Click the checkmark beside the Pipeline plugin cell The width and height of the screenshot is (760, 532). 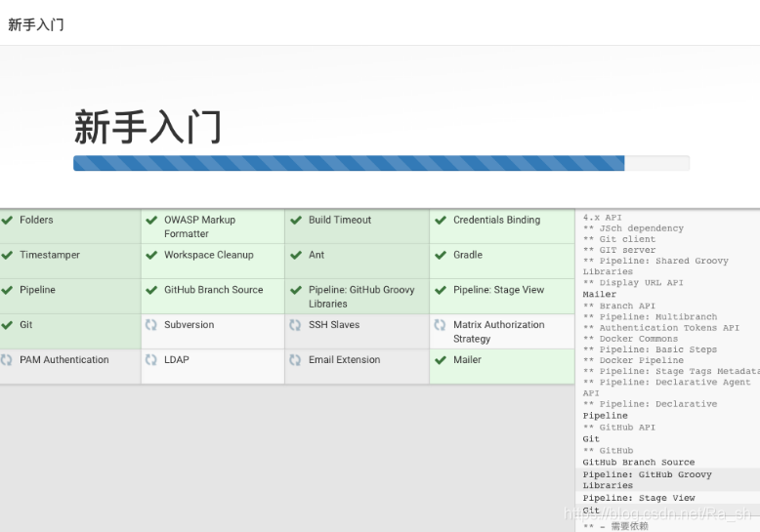7,290
